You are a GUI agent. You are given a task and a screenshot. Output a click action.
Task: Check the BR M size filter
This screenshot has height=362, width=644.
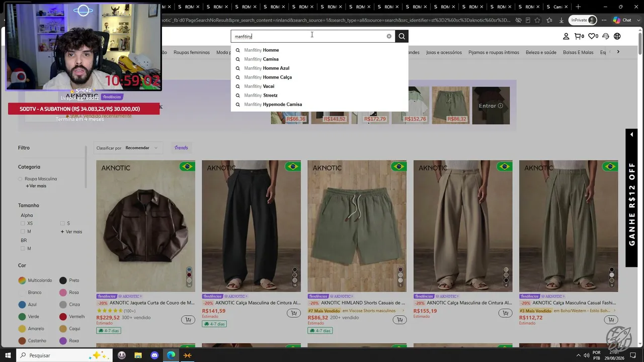point(23,248)
